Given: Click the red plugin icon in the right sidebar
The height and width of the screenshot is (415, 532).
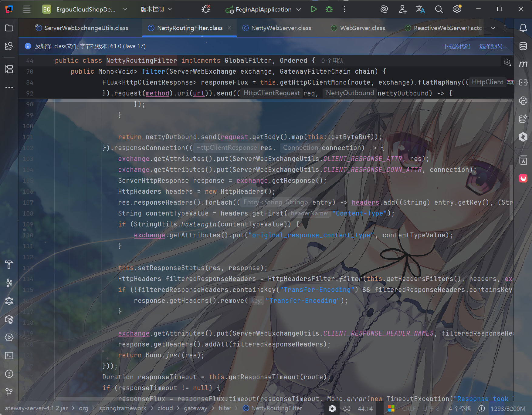Looking at the screenshot, I should [x=523, y=178].
